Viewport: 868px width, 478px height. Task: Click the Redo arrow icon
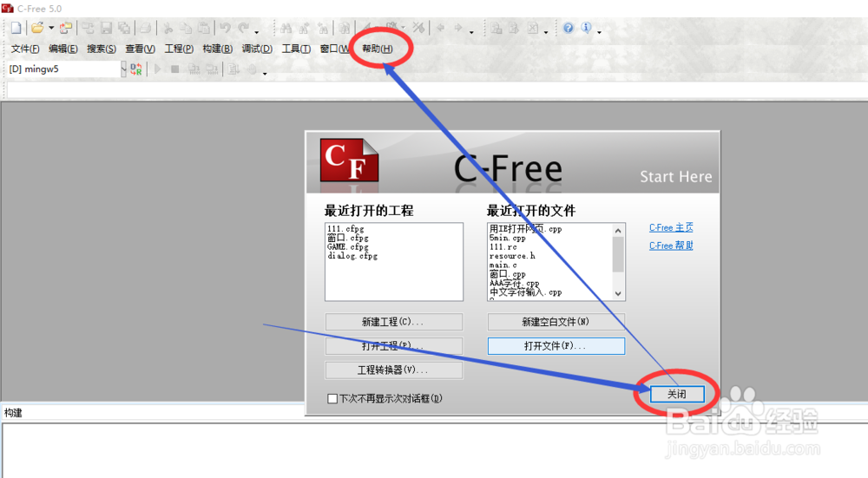244,28
